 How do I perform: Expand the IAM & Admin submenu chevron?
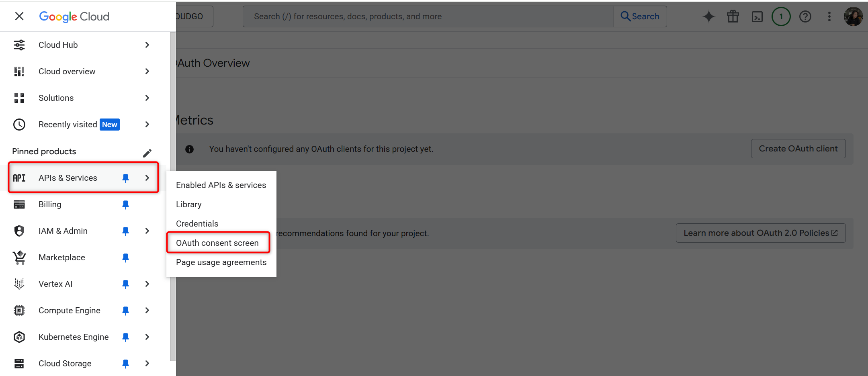[147, 231]
